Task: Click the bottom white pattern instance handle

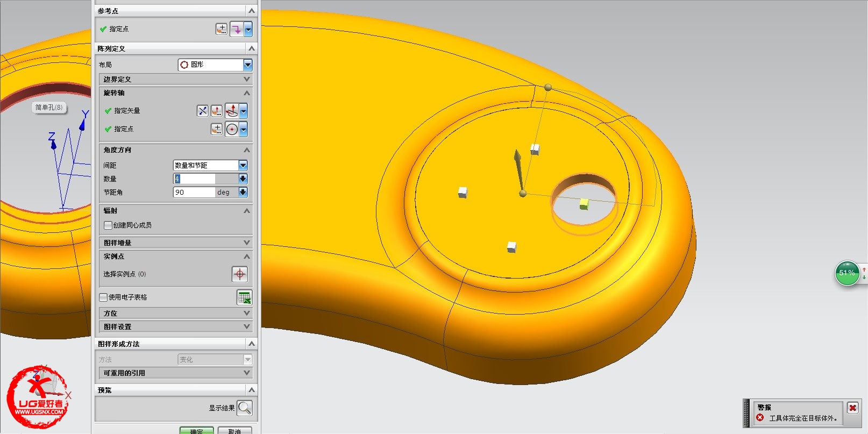Action: [x=512, y=247]
